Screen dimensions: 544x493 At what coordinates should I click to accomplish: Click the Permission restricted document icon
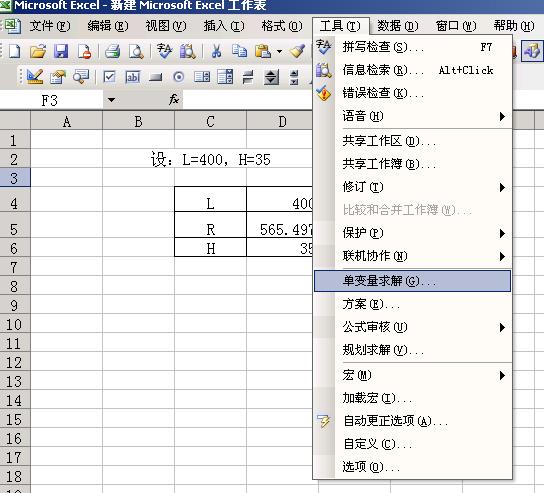(84, 52)
